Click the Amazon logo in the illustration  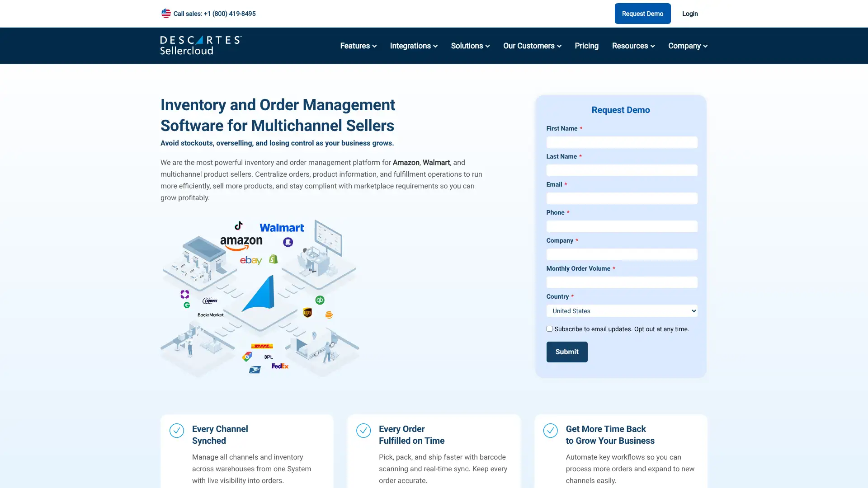[x=241, y=243]
